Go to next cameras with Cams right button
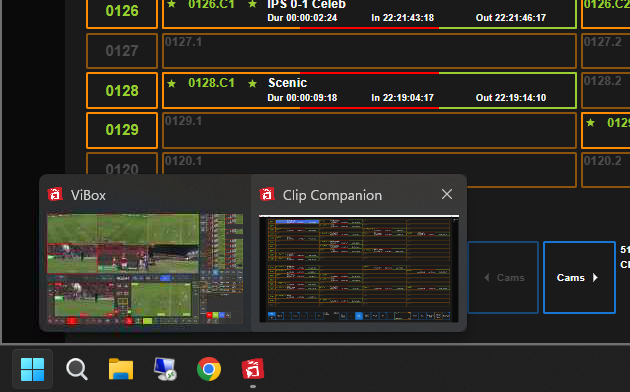The height and width of the screenshot is (392, 630). [x=579, y=278]
